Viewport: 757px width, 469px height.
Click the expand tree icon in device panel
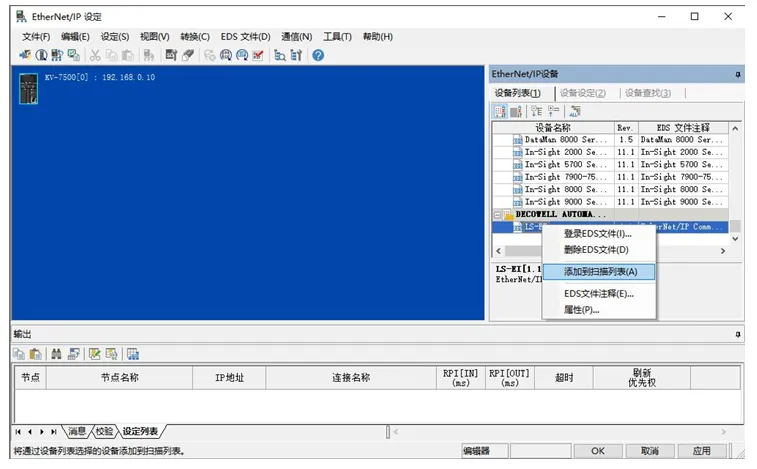pyautogui.click(x=536, y=112)
